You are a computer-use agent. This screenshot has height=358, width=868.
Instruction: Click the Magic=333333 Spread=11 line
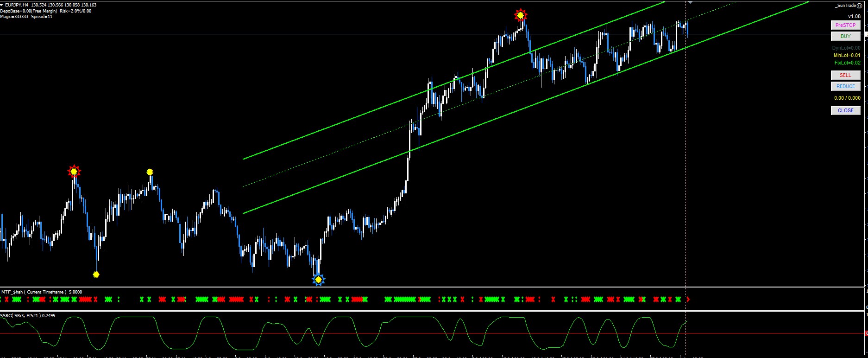(26, 17)
